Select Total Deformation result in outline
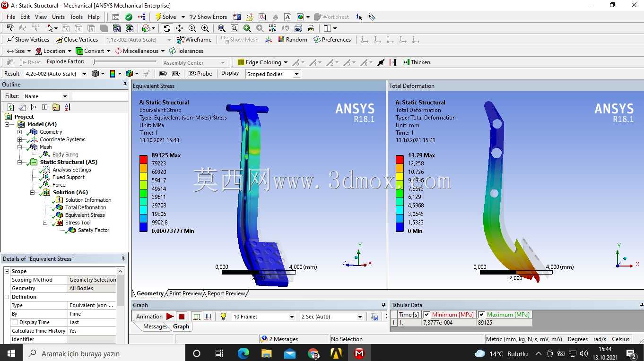644x361 pixels. tap(86, 207)
